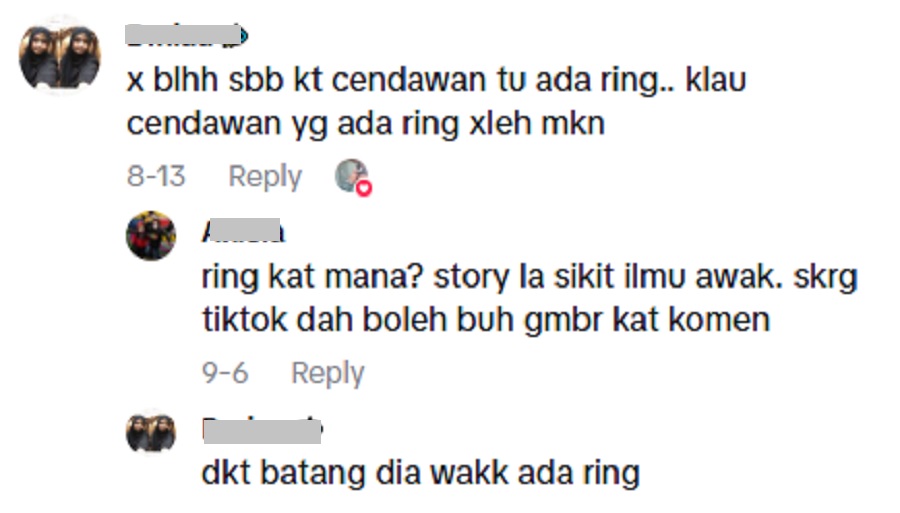
Task: Click blurred username above "dkt batang dia wakk"
Action: [262, 430]
